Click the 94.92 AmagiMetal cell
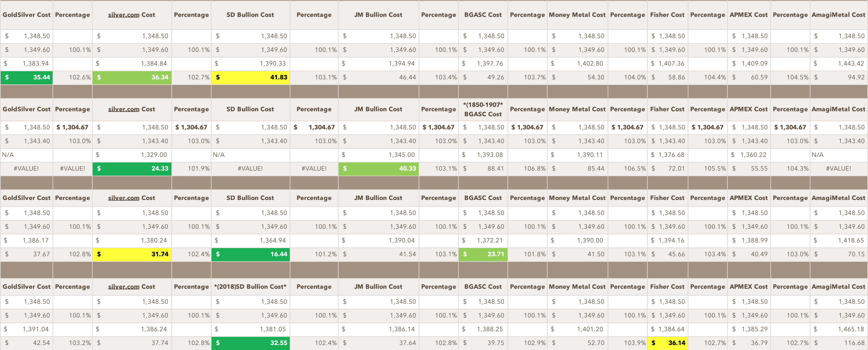Image resolution: width=868 pixels, height=350 pixels. 839,77
